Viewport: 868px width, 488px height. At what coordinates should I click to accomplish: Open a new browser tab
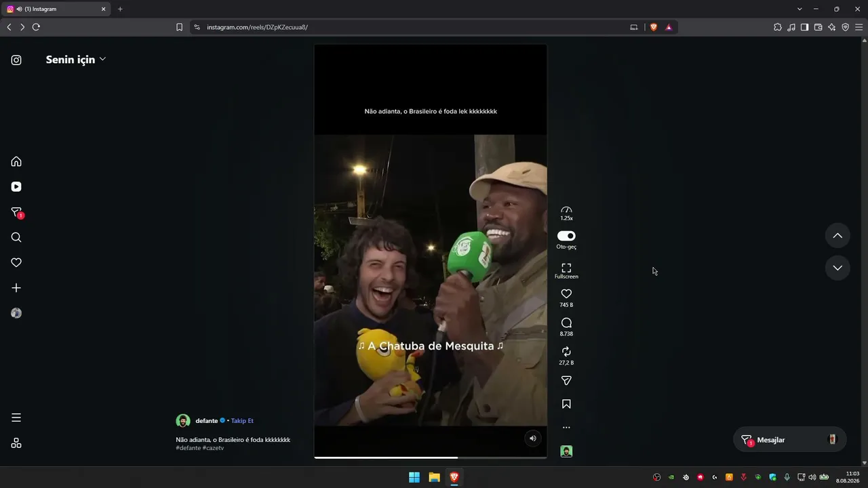(120, 9)
